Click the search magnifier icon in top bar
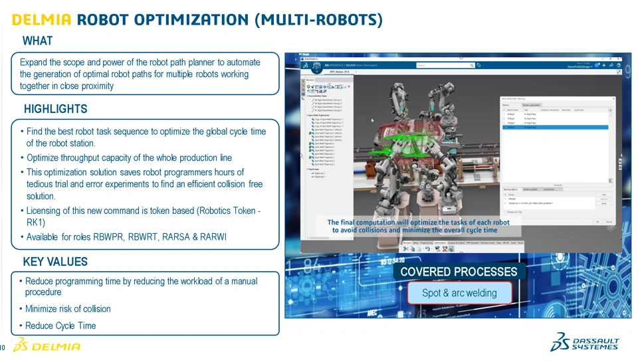Viewport: 638px width, 364px height. (472, 65)
